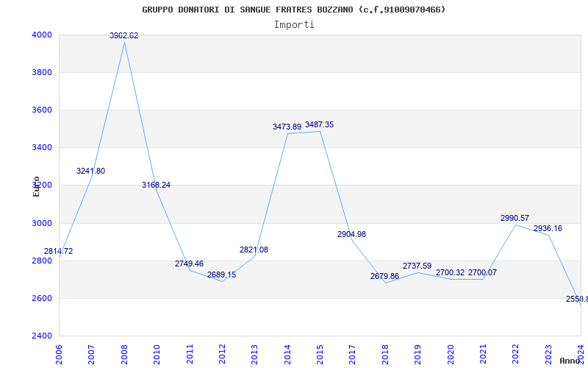
Task: Select the 3962.62 data label
Action: click(x=123, y=35)
